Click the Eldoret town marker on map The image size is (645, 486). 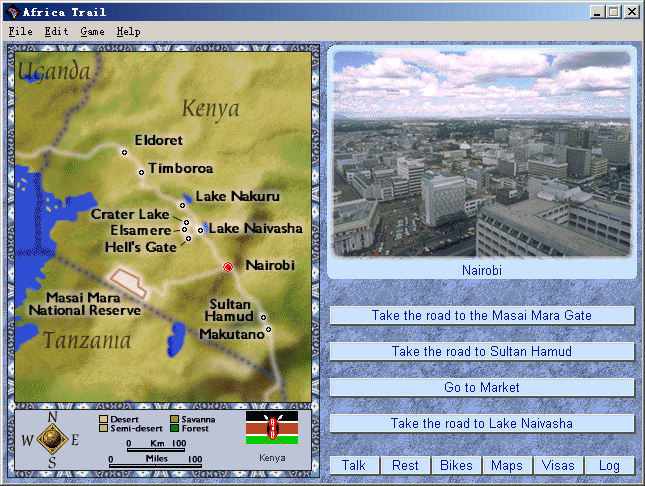tap(124, 153)
